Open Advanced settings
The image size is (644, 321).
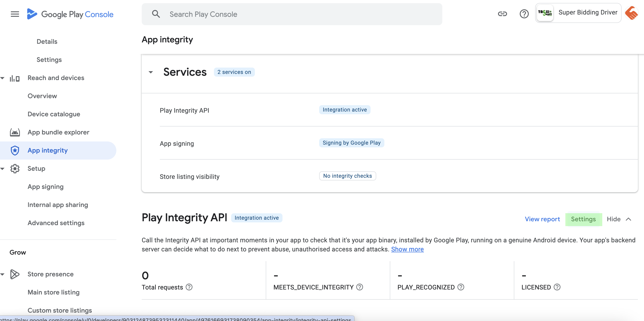coord(56,223)
